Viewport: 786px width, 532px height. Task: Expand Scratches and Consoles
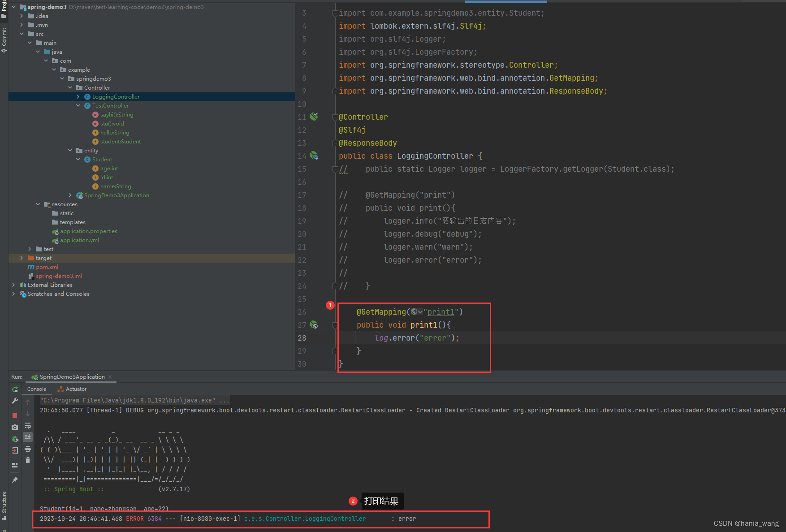coord(13,294)
